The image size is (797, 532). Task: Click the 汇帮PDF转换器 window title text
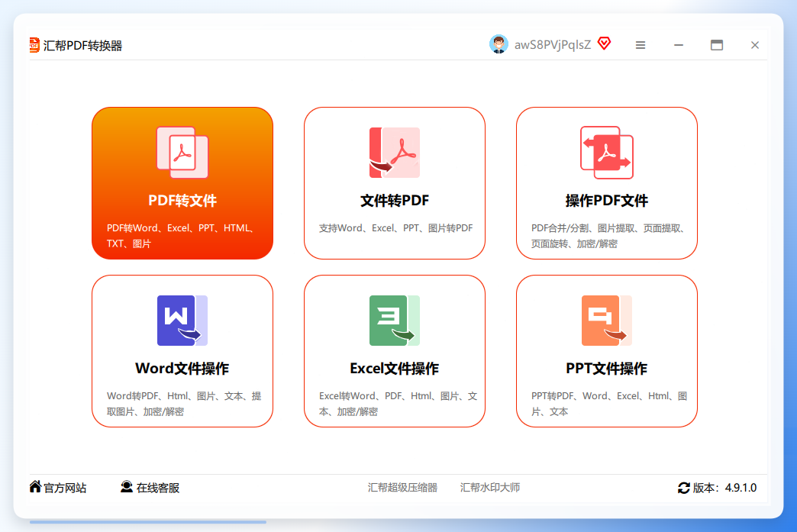[83, 46]
